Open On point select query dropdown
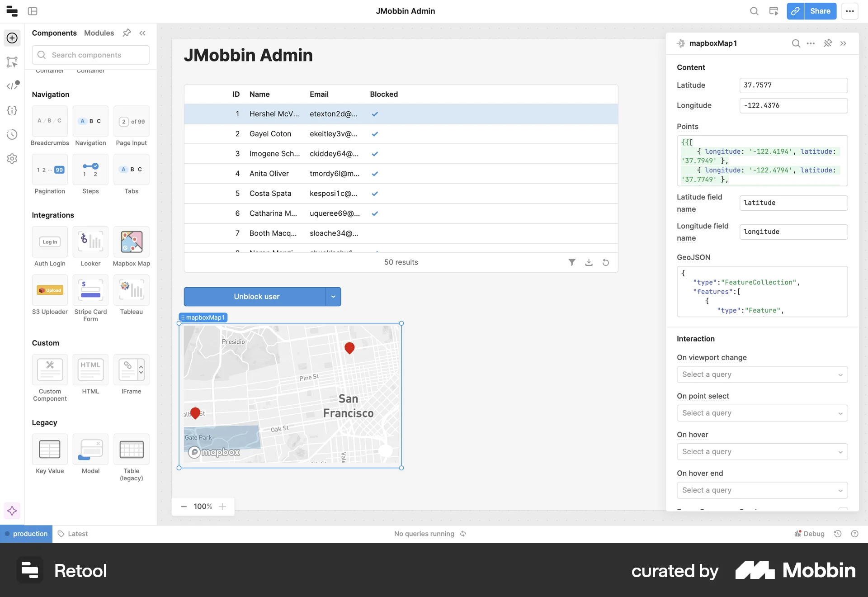The image size is (868, 597). 762,413
